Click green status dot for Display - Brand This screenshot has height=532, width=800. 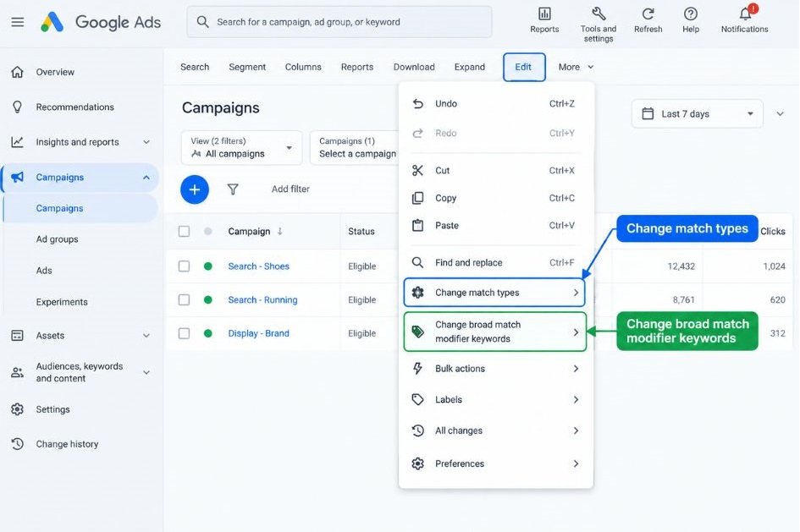click(x=207, y=333)
